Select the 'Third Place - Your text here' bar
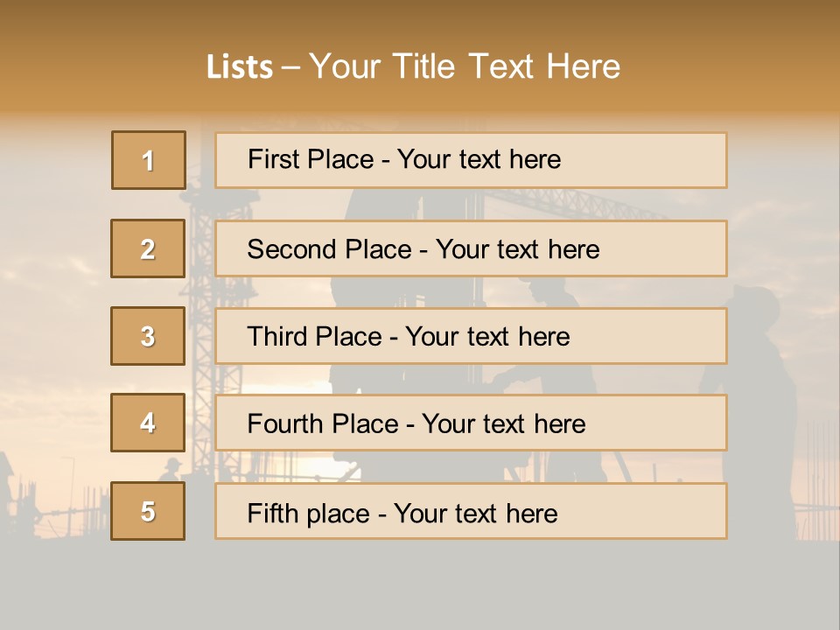The height and width of the screenshot is (630, 840). tap(471, 336)
